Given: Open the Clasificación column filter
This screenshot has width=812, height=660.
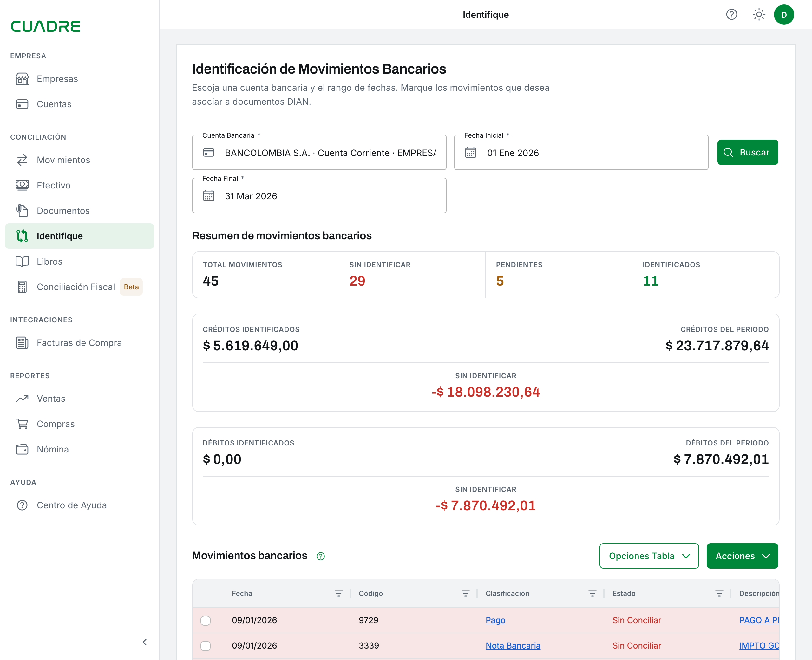Looking at the screenshot, I should click(593, 593).
